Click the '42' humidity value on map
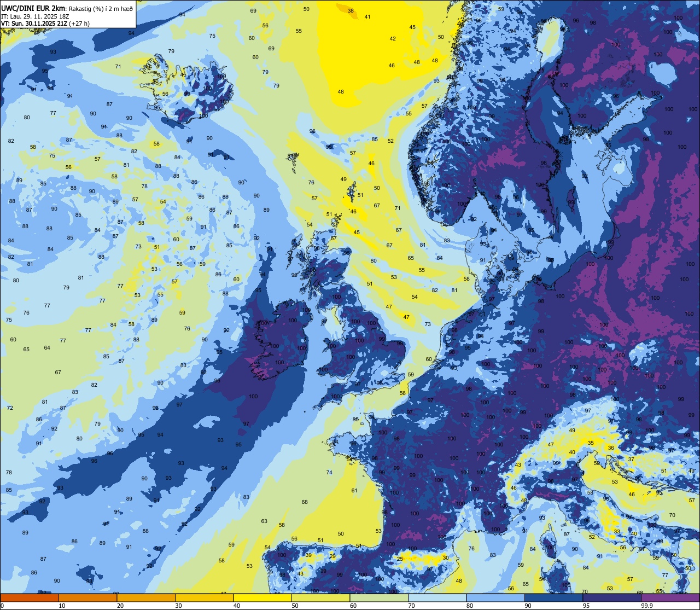The width and height of the screenshot is (700, 610). [393, 38]
